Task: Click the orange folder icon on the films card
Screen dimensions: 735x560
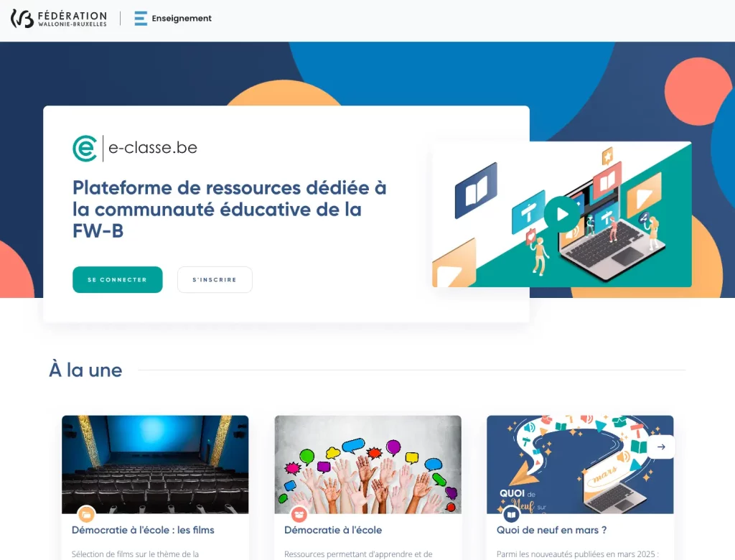Action: point(86,515)
